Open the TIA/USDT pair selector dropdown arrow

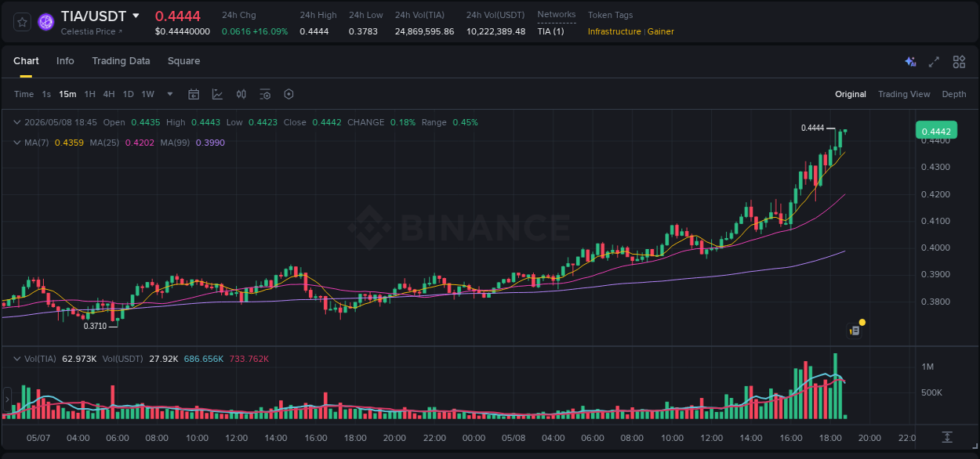(136, 16)
